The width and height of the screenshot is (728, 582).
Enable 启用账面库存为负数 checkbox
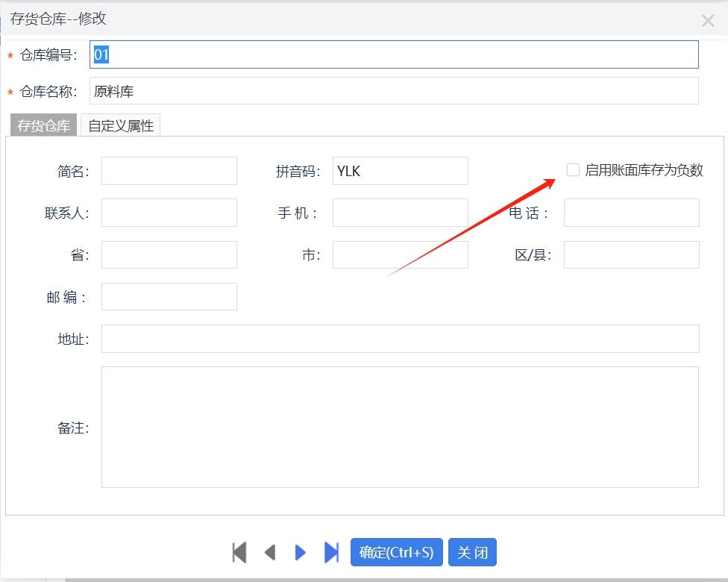tap(573, 170)
